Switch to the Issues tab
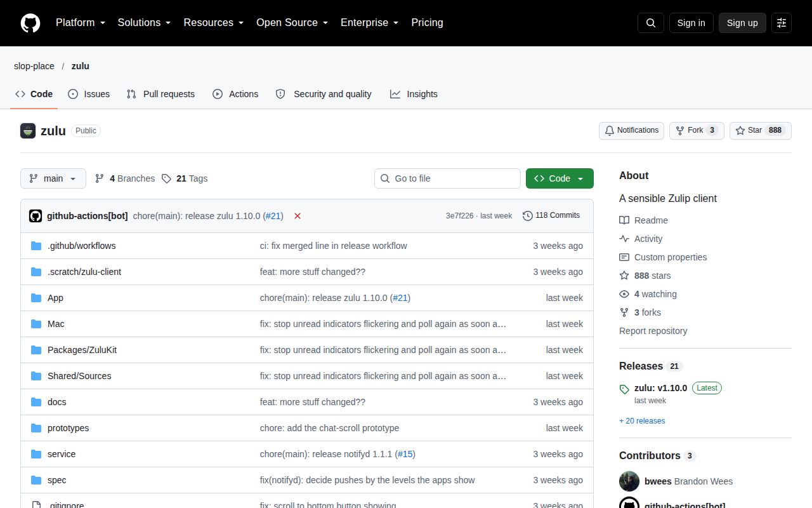This screenshot has height=508, width=812. [x=89, y=94]
